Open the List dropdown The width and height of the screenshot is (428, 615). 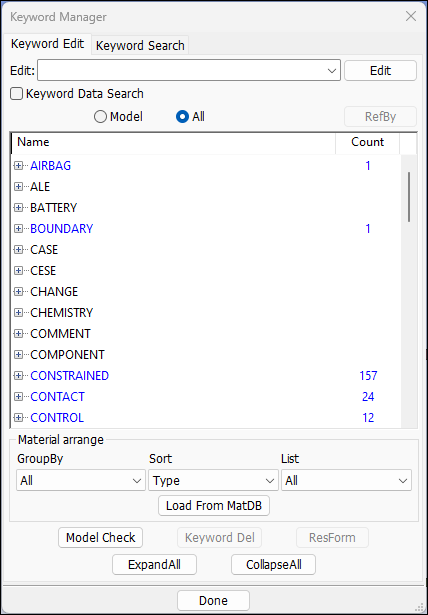point(346,480)
